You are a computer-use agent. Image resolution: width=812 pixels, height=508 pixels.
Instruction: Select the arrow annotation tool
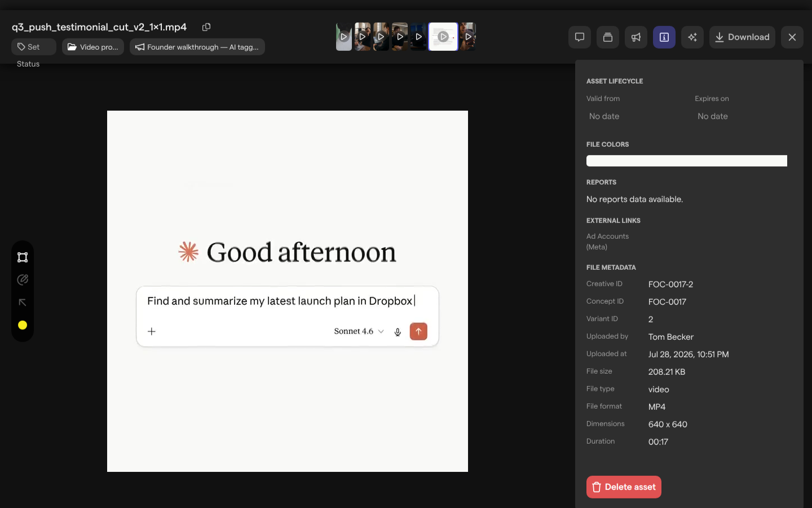point(23,303)
